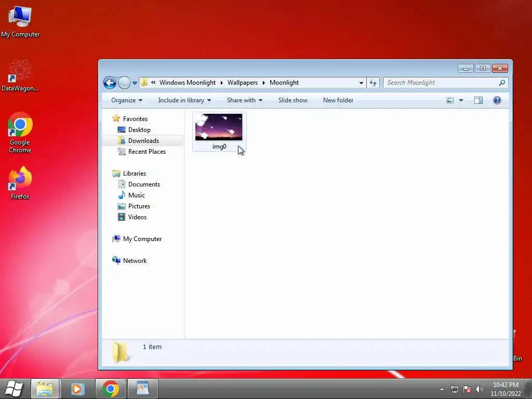The image size is (532, 399).
Task: Open the Videos library
Action: pos(137,217)
